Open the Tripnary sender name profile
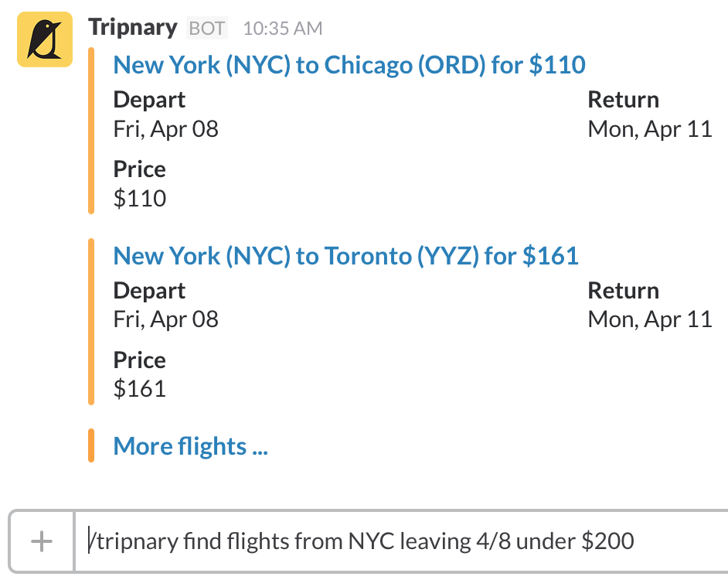The height and width of the screenshot is (580, 728). (133, 28)
